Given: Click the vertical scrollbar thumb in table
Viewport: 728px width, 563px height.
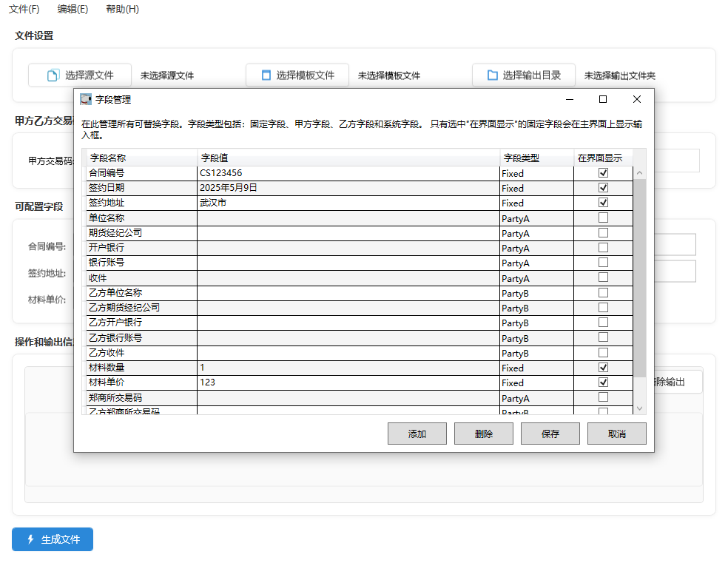Looking at the screenshot, I should tap(639, 277).
